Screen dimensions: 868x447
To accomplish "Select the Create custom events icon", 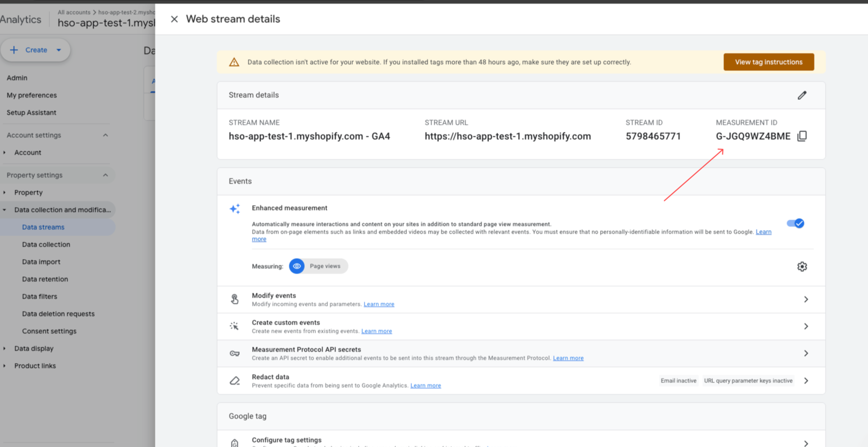I will (x=235, y=326).
